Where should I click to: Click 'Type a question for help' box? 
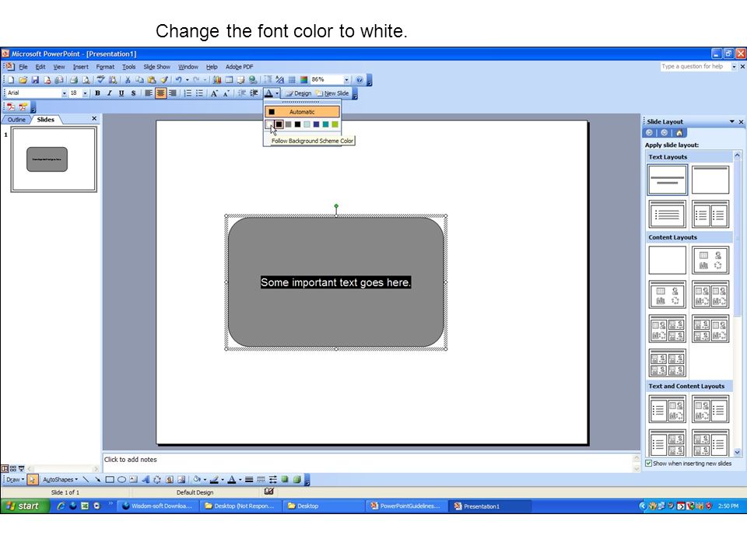(695, 67)
